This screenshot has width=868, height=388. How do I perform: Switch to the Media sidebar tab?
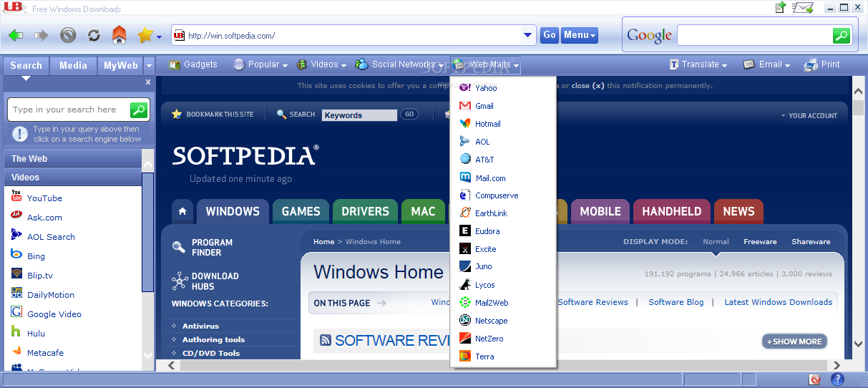[x=73, y=66]
